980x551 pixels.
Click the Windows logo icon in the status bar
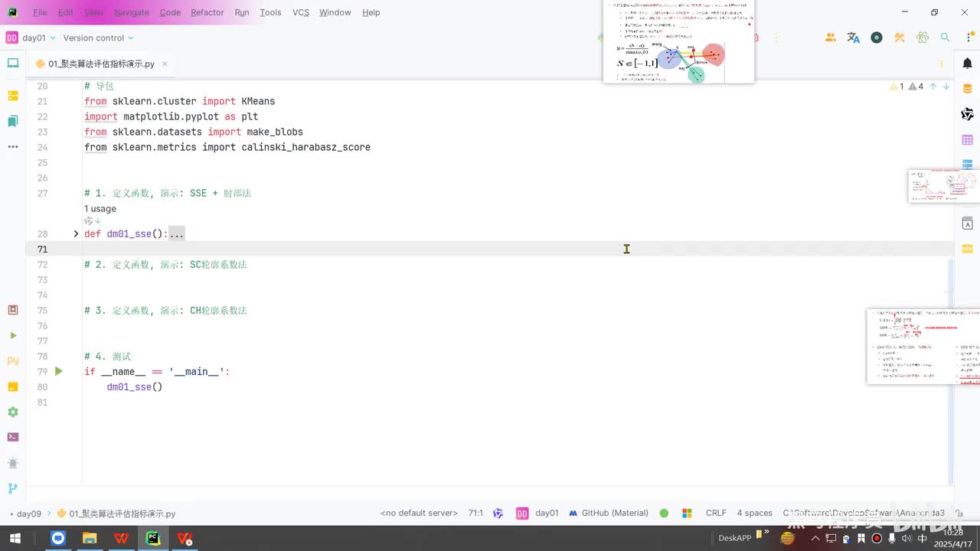(687, 514)
